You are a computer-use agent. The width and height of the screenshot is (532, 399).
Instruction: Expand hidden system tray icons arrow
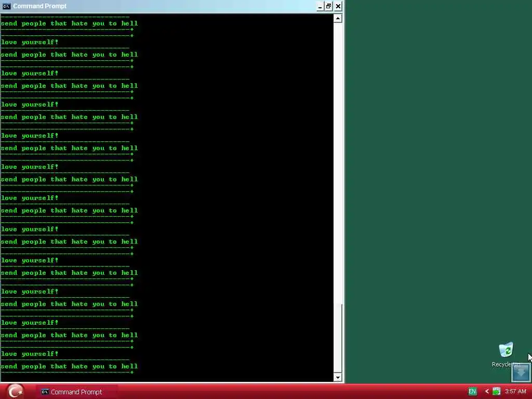point(486,392)
